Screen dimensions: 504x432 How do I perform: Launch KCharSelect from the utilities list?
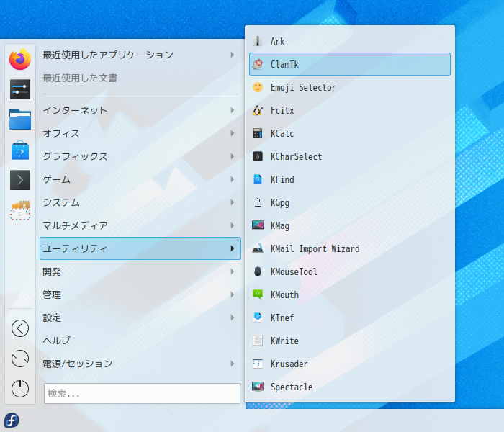point(350,156)
